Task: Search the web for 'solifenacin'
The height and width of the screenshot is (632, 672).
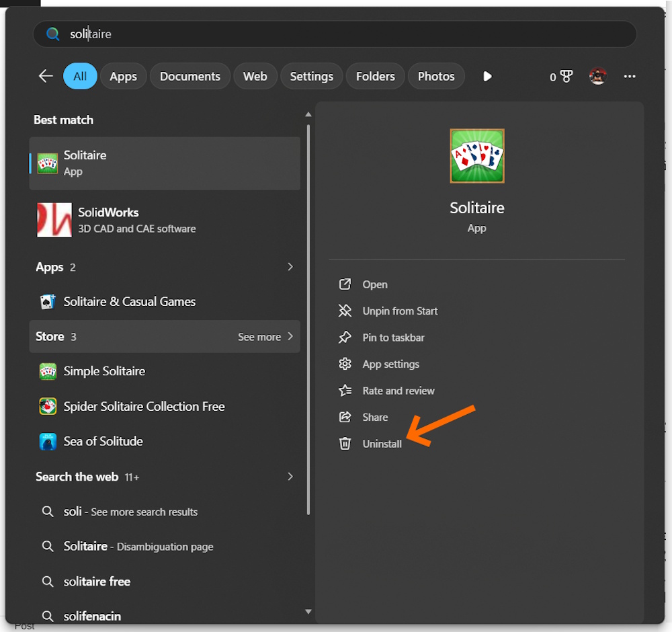Action: (165, 616)
